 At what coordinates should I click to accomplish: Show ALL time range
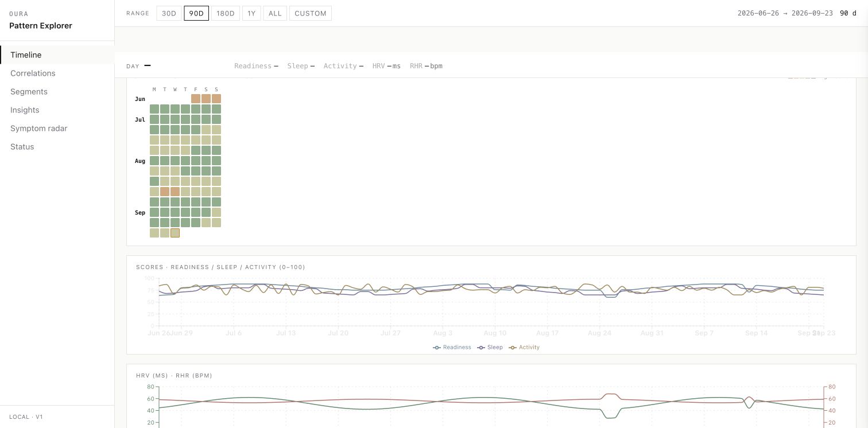(275, 13)
